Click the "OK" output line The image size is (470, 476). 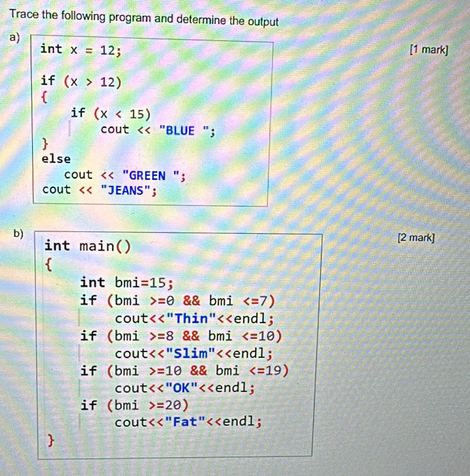click(184, 388)
